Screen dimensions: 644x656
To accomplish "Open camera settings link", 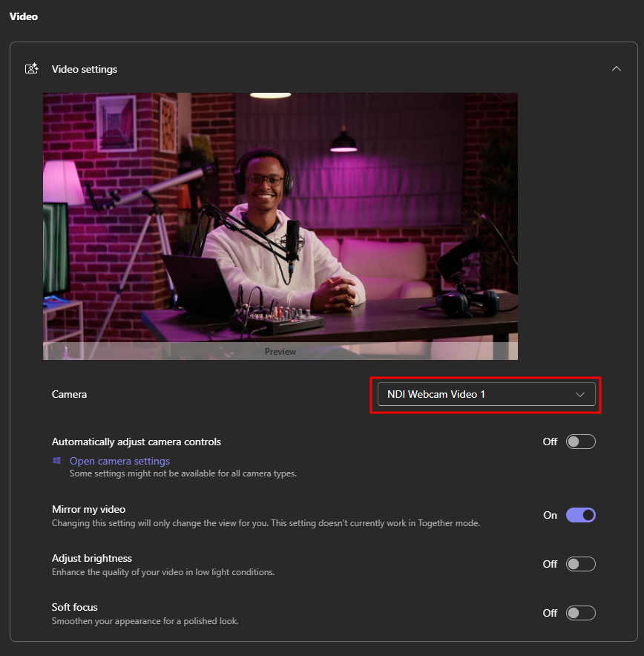I will [119, 461].
